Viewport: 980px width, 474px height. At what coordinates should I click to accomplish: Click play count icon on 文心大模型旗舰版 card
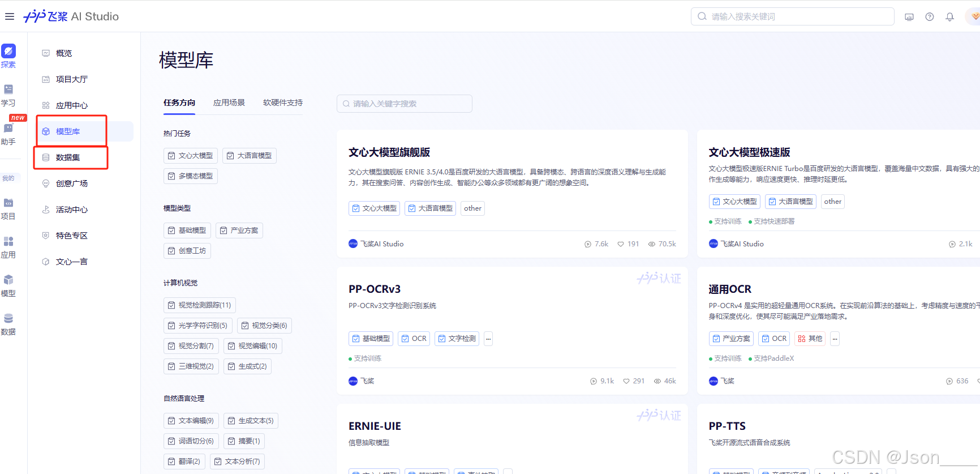pyautogui.click(x=588, y=244)
